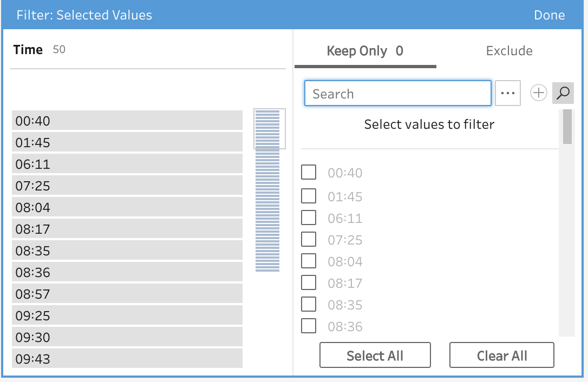Check the 07:25 checkbox
This screenshot has height=382, width=588.
point(309,239)
